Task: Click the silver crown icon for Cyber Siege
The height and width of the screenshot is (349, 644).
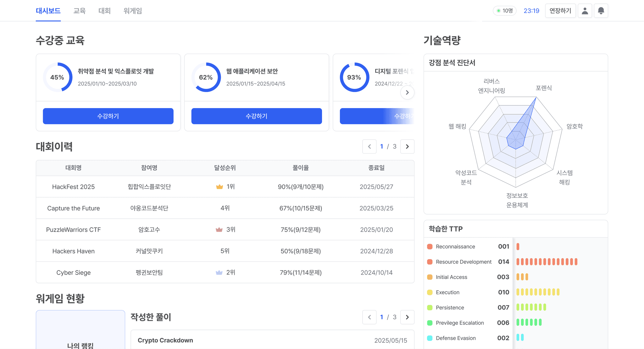Action: tap(219, 273)
